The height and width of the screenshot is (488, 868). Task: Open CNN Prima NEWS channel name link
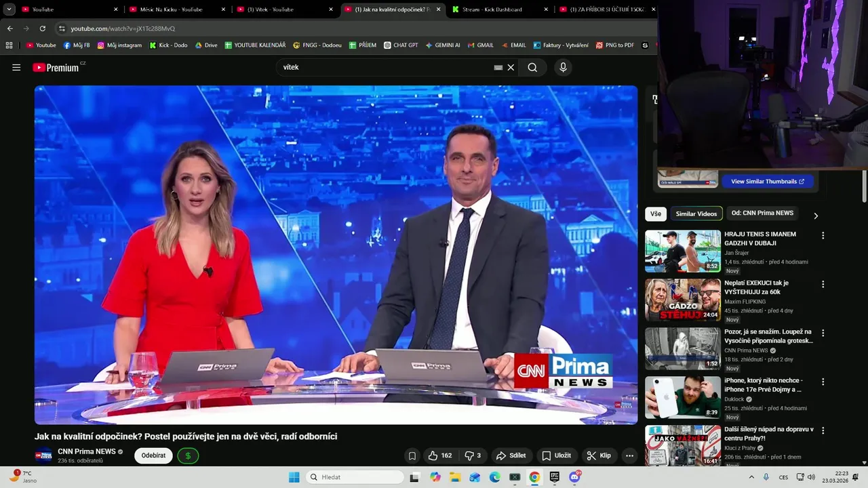pos(87,451)
